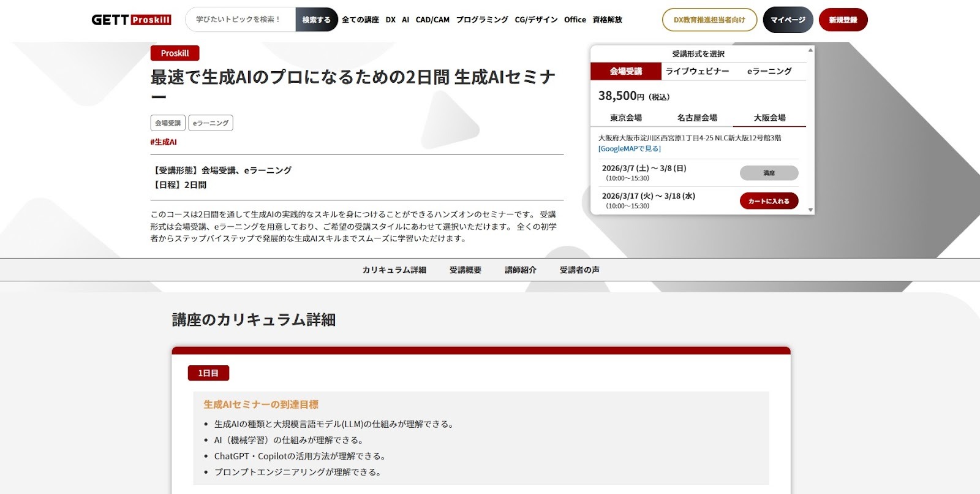
Task: Open the CAD/CAM category in navigation
Action: tap(432, 20)
